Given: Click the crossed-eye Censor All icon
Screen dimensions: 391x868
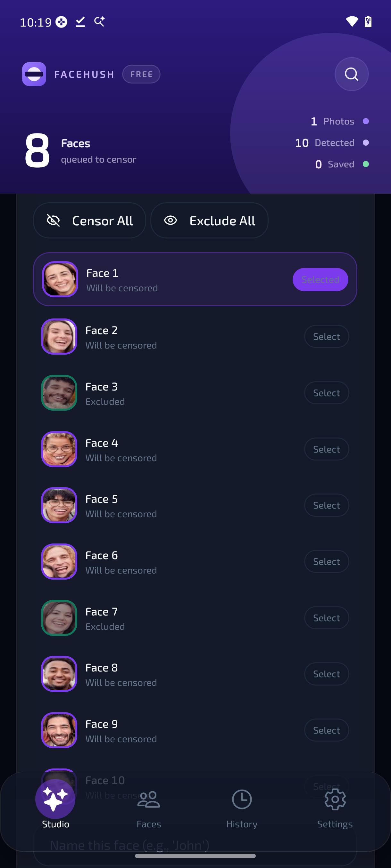Looking at the screenshot, I should (53, 221).
